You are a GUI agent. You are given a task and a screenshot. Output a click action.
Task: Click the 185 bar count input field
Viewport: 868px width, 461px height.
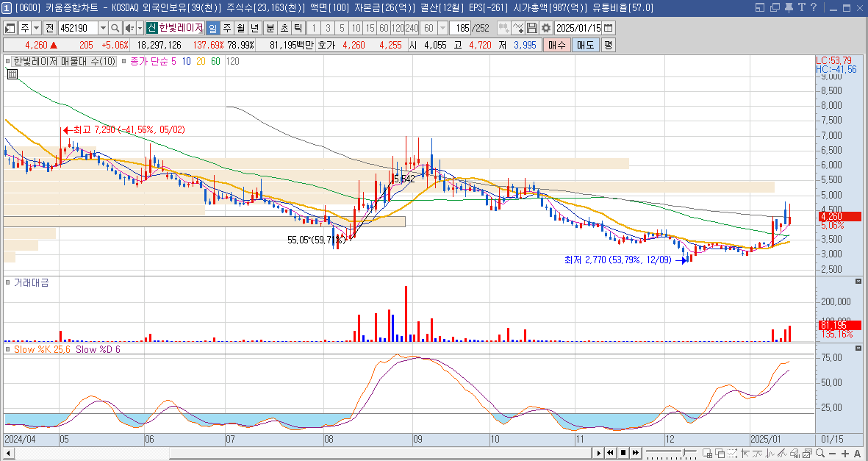[459, 28]
